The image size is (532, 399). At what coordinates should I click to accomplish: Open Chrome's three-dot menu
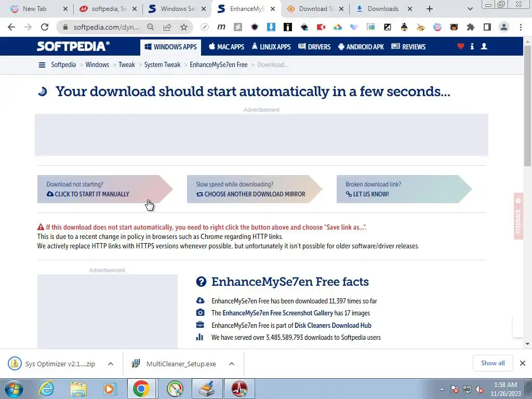pos(521,27)
